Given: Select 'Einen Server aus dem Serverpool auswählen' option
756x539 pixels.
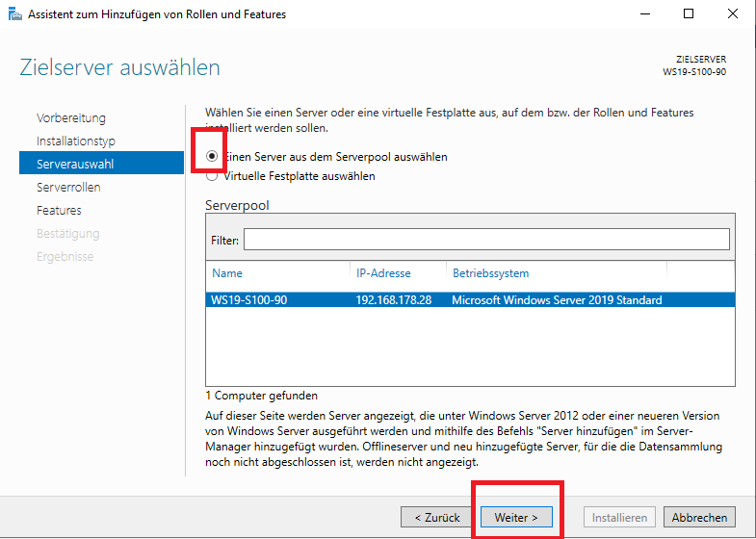Looking at the screenshot, I should (212, 156).
